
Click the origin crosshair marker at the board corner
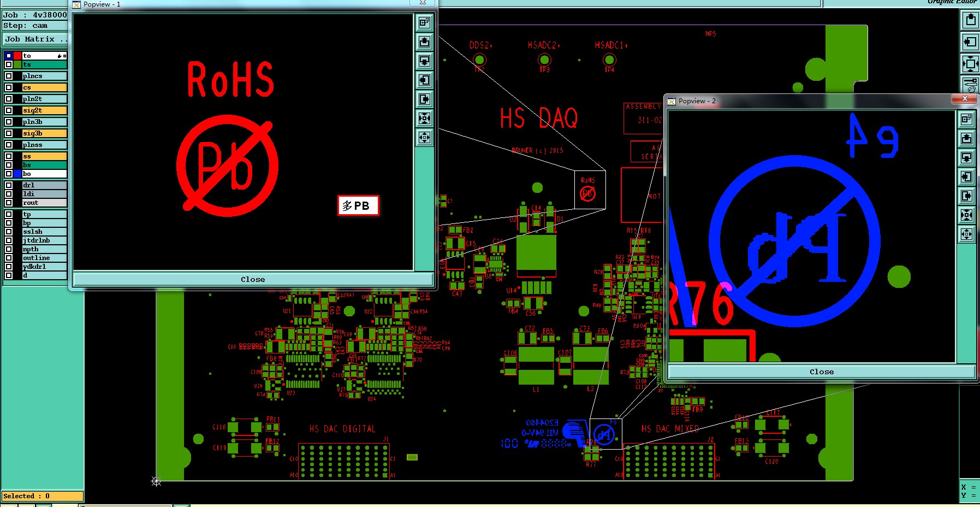156,481
